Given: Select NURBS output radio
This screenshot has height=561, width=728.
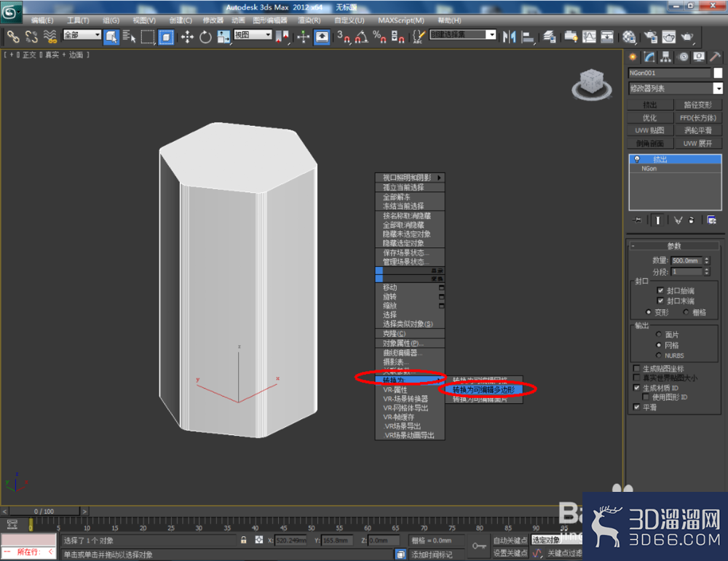Looking at the screenshot, I should (658, 355).
